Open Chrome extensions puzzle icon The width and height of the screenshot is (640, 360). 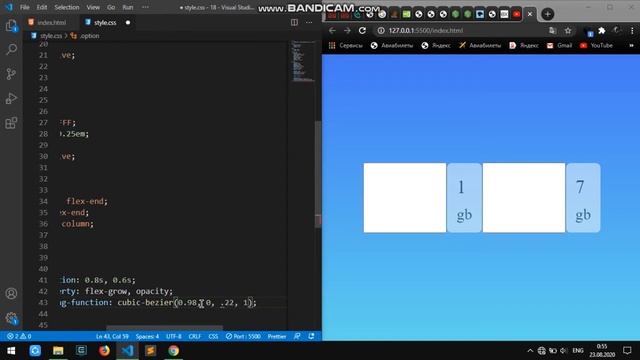click(x=602, y=31)
